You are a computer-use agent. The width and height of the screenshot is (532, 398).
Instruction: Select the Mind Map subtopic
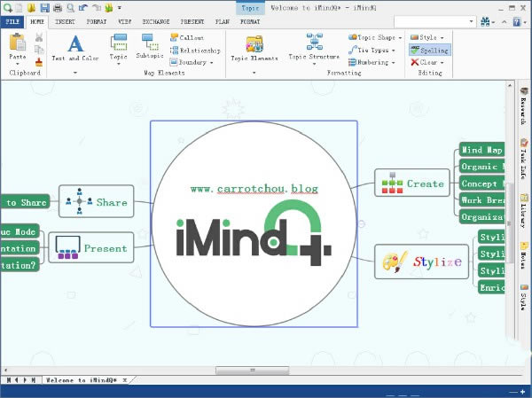pyautogui.click(x=481, y=150)
